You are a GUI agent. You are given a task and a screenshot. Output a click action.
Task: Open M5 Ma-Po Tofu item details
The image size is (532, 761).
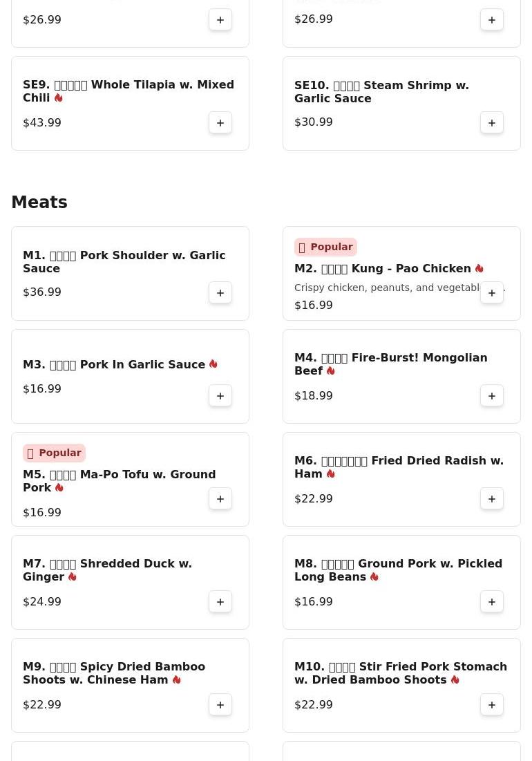[x=119, y=481]
